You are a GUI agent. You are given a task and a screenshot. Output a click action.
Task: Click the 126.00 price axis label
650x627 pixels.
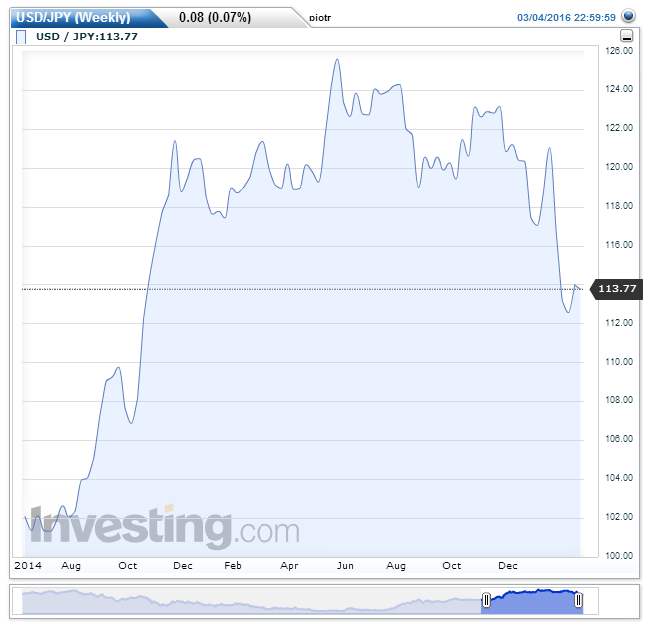tap(619, 51)
